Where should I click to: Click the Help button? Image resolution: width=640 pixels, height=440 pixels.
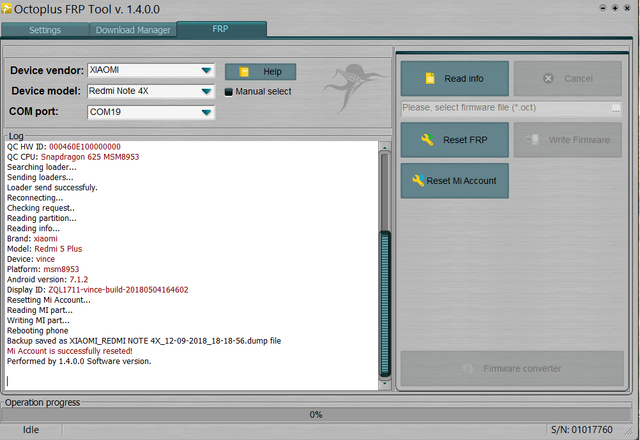[x=260, y=72]
